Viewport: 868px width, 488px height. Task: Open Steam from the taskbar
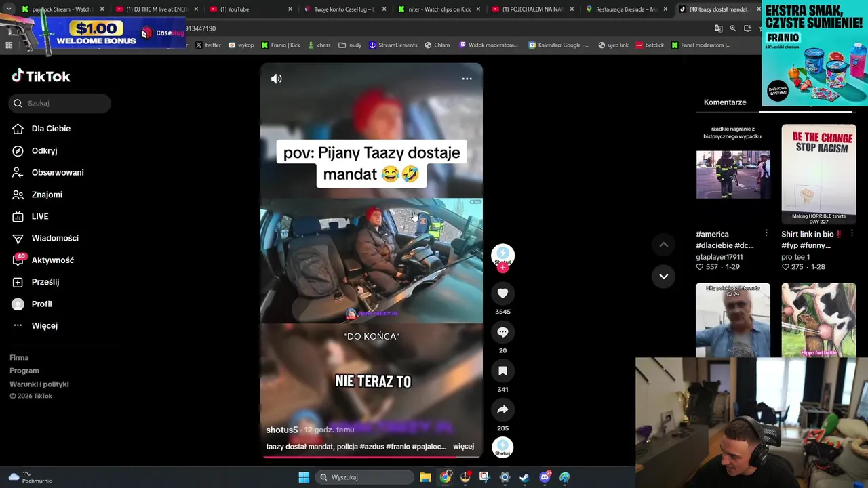point(524,477)
